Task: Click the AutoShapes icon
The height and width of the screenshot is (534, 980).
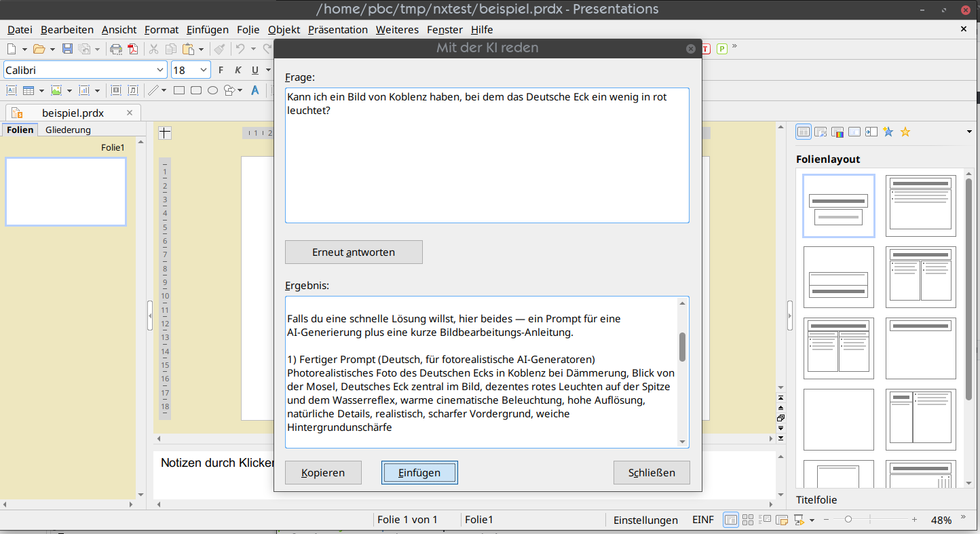Action: [x=229, y=90]
